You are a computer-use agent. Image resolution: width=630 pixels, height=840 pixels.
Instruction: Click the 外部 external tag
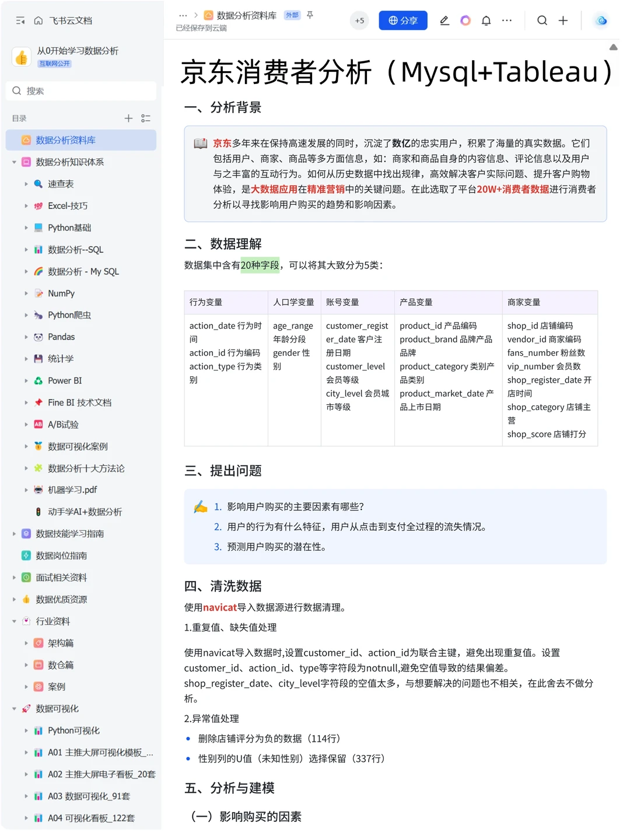(x=292, y=15)
